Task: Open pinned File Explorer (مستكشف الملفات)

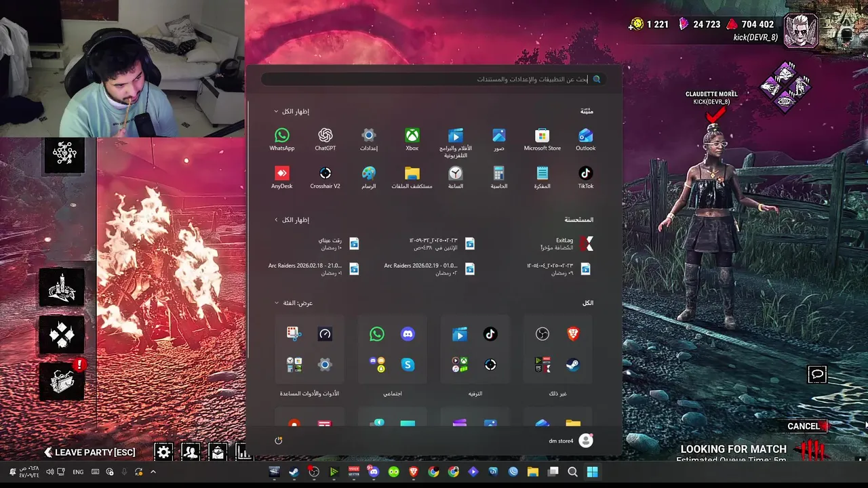Action: point(412,178)
